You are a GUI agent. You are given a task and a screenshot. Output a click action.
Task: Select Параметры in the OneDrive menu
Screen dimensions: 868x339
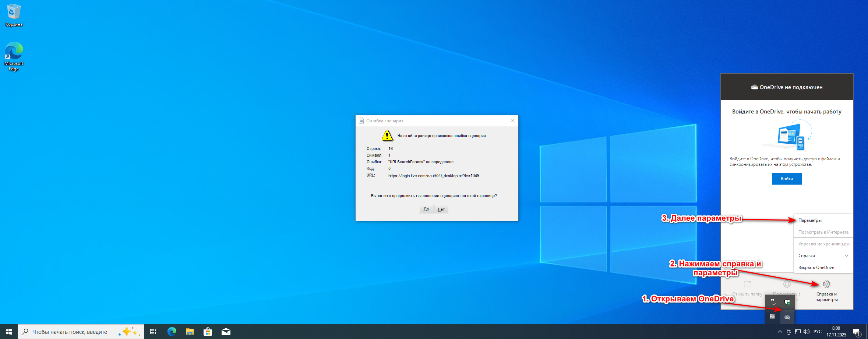(810, 220)
